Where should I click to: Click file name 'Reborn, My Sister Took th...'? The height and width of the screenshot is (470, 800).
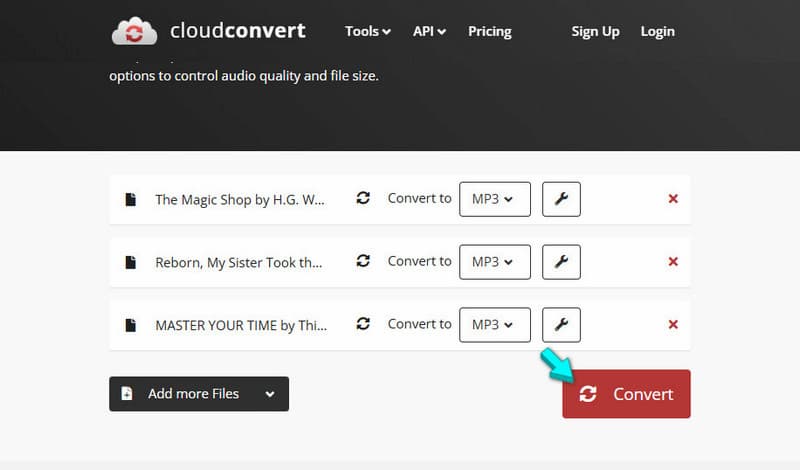pos(239,262)
